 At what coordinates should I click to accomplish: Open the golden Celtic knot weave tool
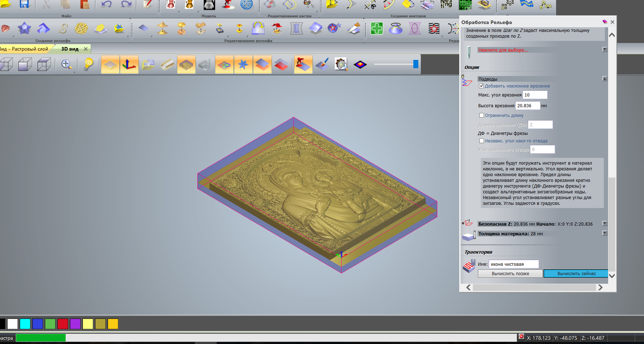point(81,28)
